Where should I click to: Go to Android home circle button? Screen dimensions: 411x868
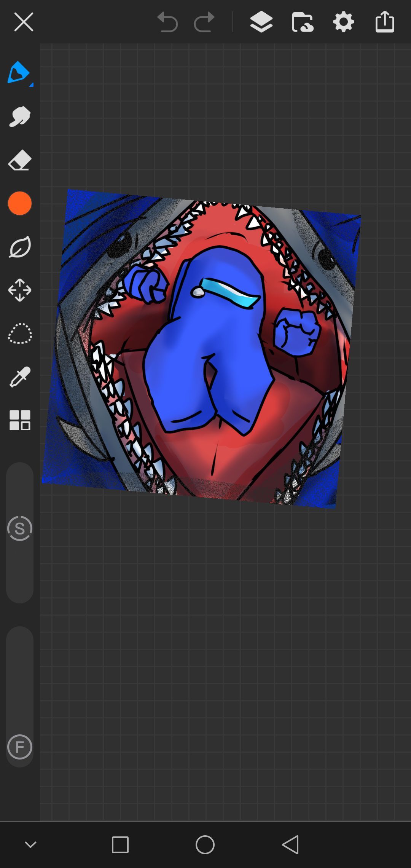coord(205,845)
